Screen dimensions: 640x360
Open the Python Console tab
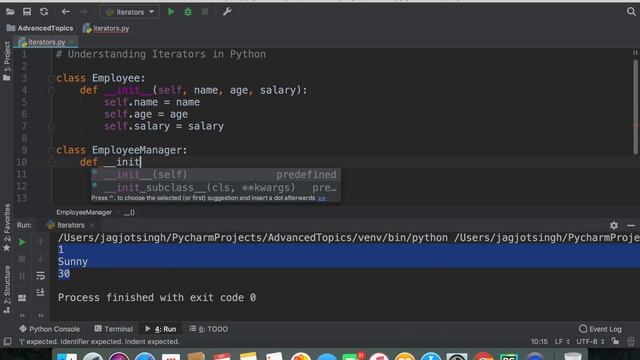pyautogui.click(x=49, y=329)
